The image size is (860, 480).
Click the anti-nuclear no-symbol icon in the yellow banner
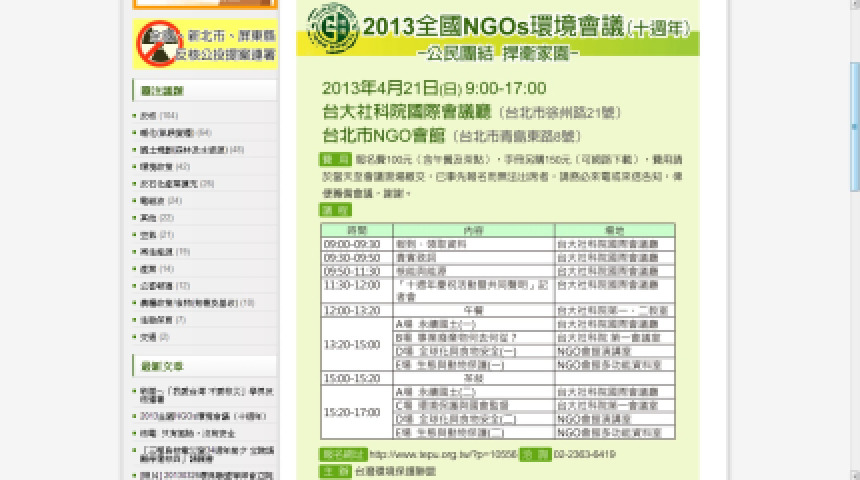(158, 44)
